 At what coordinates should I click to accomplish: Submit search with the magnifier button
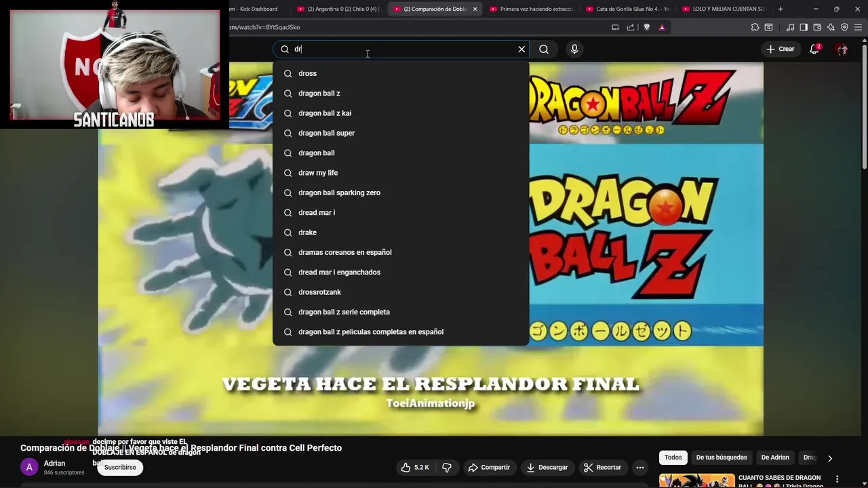coord(544,49)
